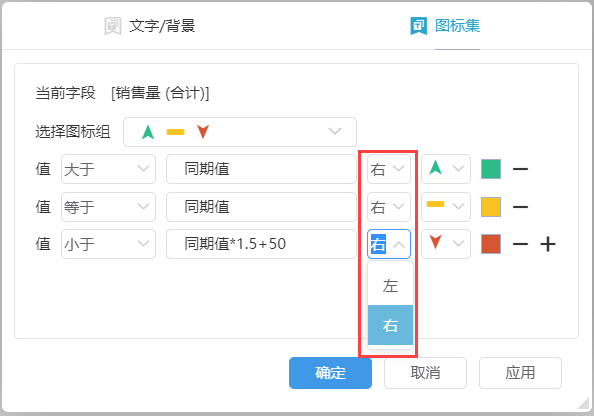Remove the 等于 rule with minus icon
Viewport: 594px width, 416px height.
(x=520, y=207)
